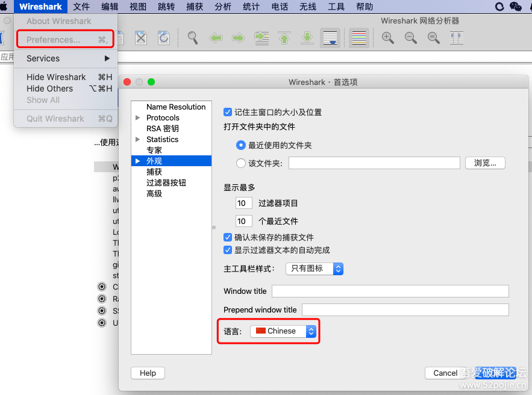Open the 分析 menu
This screenshot has height=395, width=532.
point(222,7)
